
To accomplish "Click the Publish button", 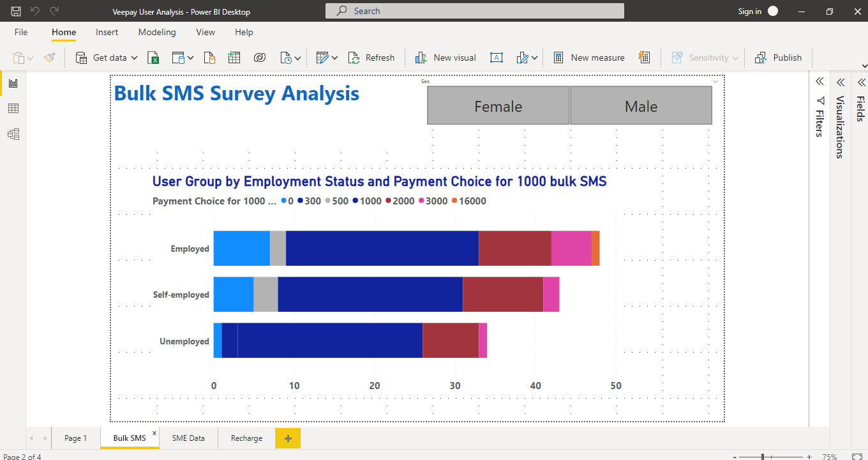I will click(778, 57).
